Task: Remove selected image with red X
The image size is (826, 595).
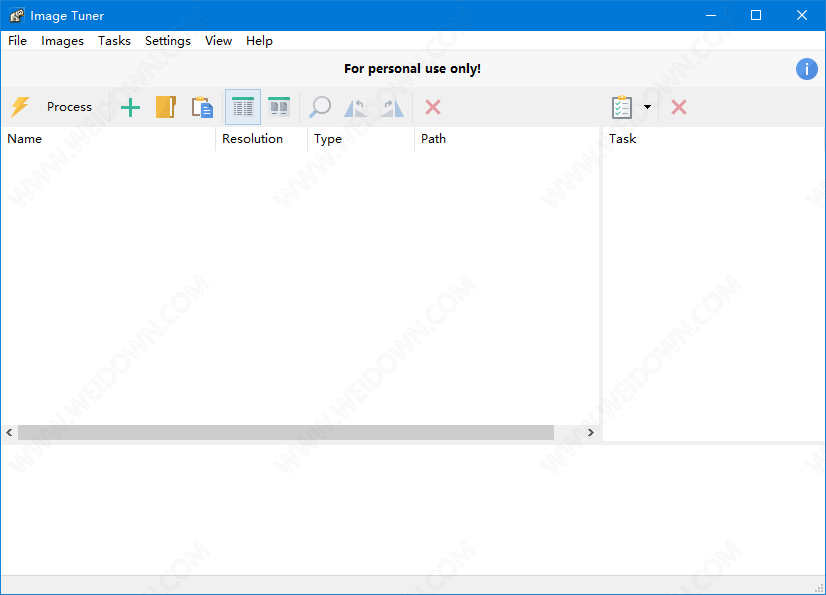Action: tap(433, 107)
